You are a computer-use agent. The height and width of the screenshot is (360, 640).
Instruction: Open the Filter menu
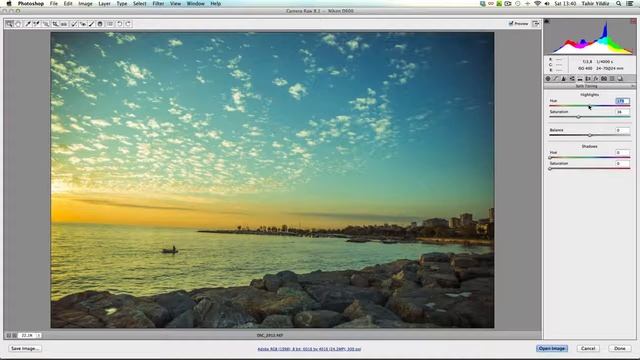coord(158,4)
